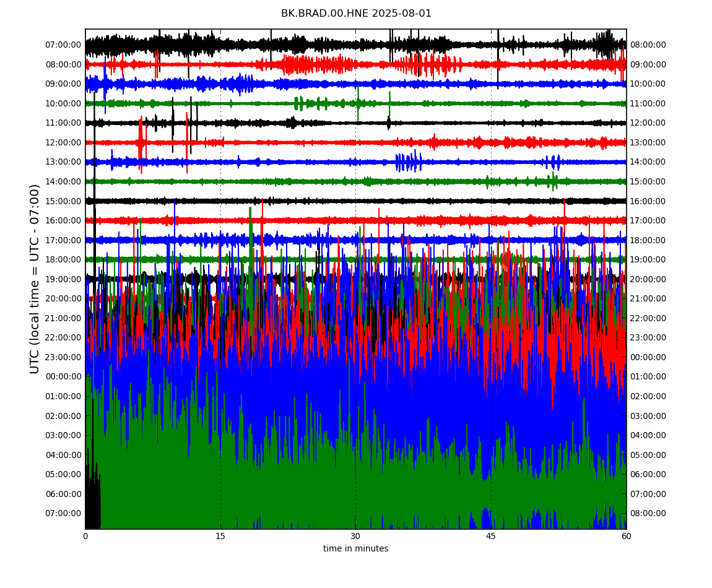This screenshot has height=588, width=712.
Task: Pick the right-axis time label 18:00:00
Action: 648,240
